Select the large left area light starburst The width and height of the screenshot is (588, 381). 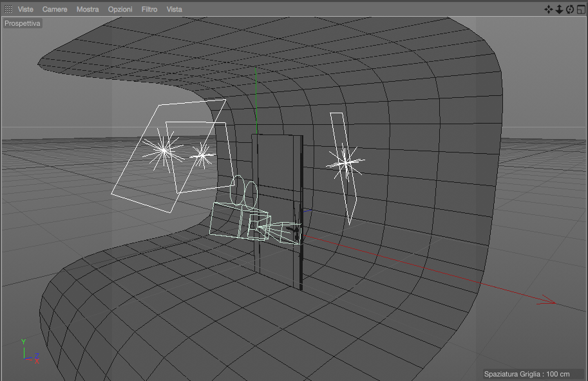click(164, 151)
